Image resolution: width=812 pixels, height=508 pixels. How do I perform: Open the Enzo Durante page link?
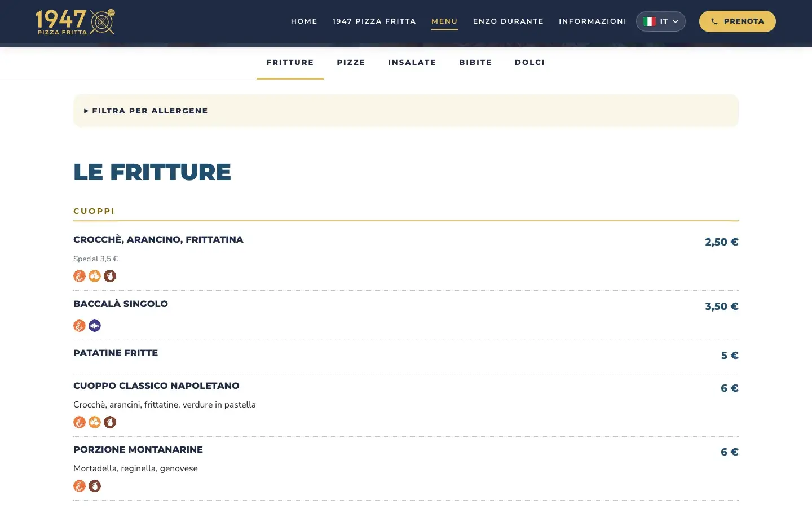click(x=508, y=21)
